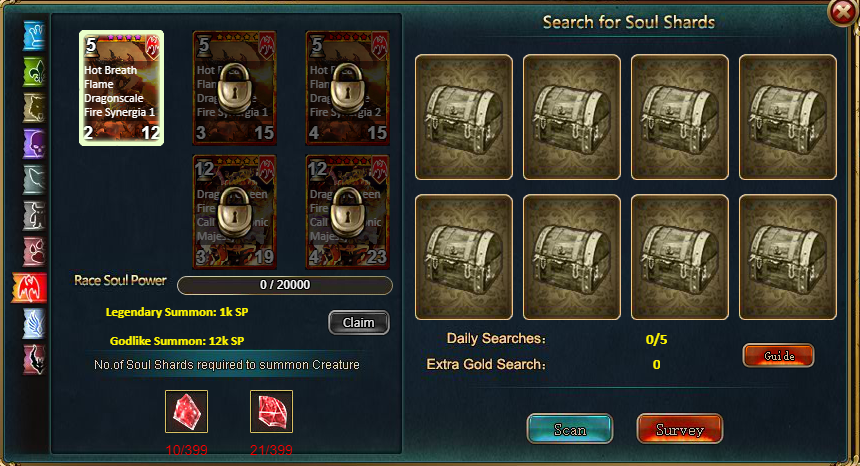Select locked Dragon Queen card with stats 4/23
This screenshot has height=466, width=860.
[x=347, y=212]
